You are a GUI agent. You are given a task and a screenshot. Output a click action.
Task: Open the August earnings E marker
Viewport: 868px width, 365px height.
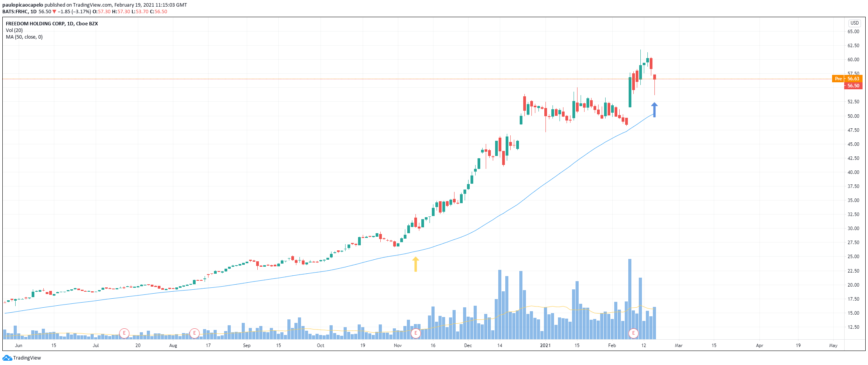194,333
